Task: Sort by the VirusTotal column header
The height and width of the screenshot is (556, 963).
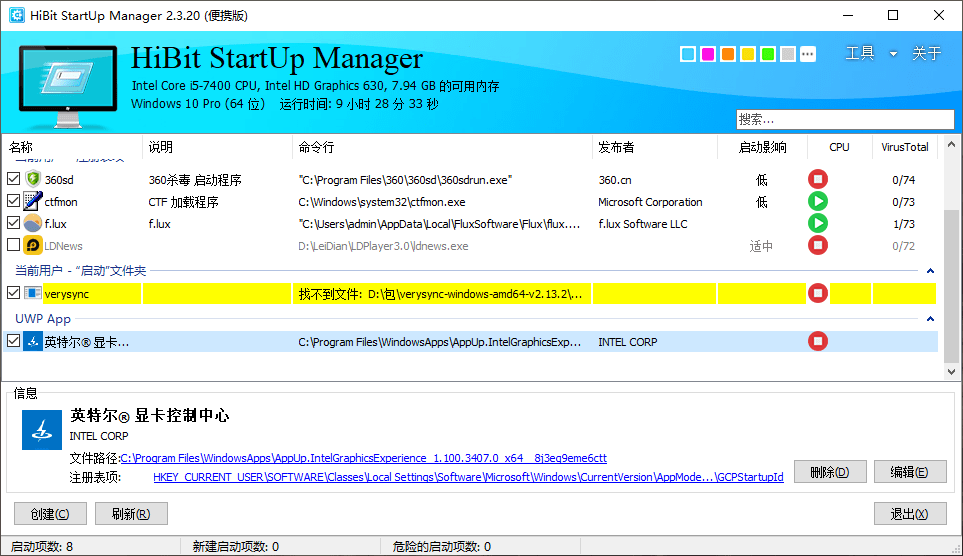Action: click(x=905, y=147)
